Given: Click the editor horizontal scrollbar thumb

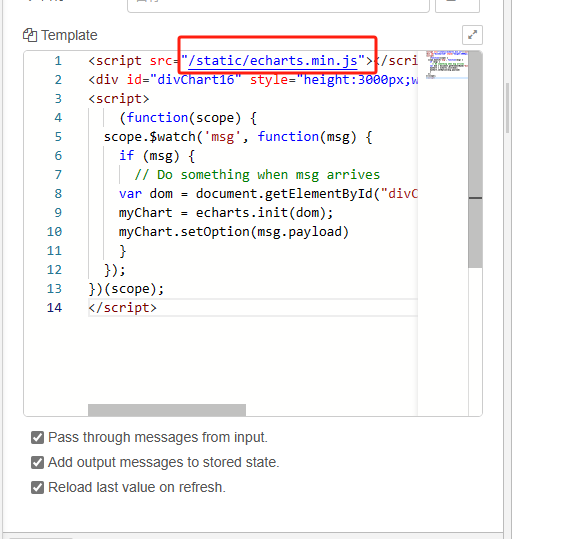Looking at the screenshot, I should point(167,410).
